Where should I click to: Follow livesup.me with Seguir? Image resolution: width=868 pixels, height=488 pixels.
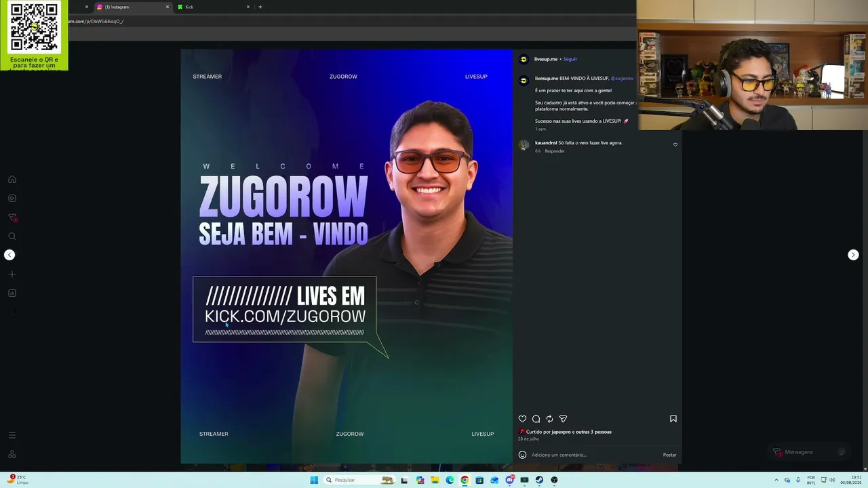[570, 59]
